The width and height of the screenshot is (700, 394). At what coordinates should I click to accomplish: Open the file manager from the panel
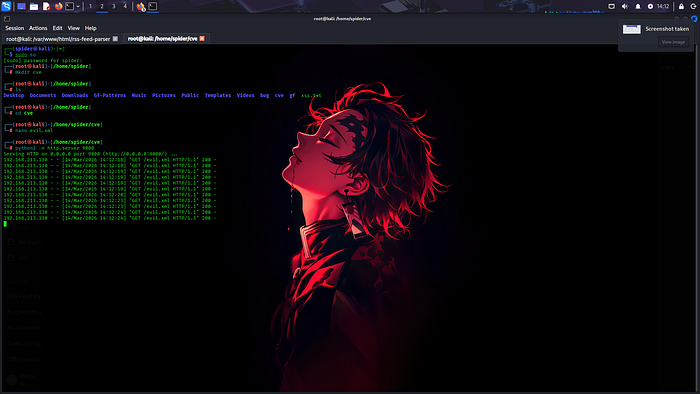click(34, 6)
